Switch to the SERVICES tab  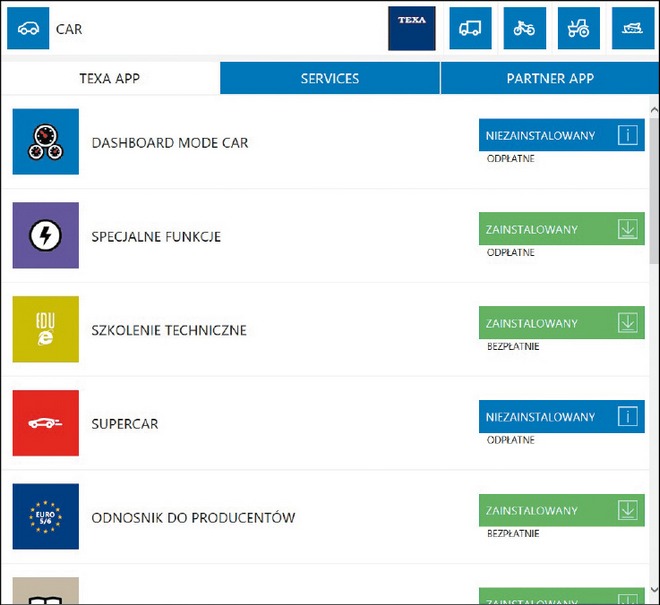(330, 78)
